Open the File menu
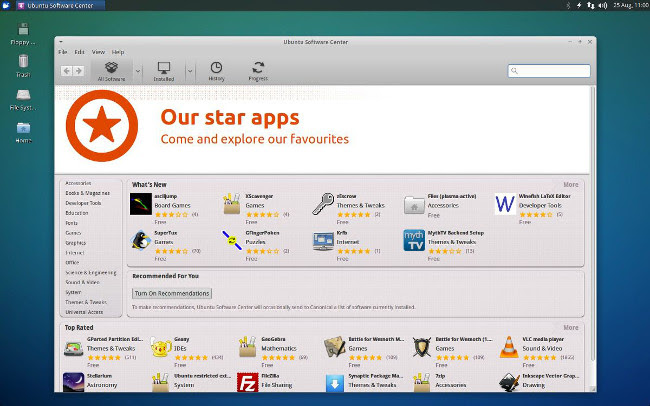Viewport: 650px width, 406px height. click(x=63, y=52)
